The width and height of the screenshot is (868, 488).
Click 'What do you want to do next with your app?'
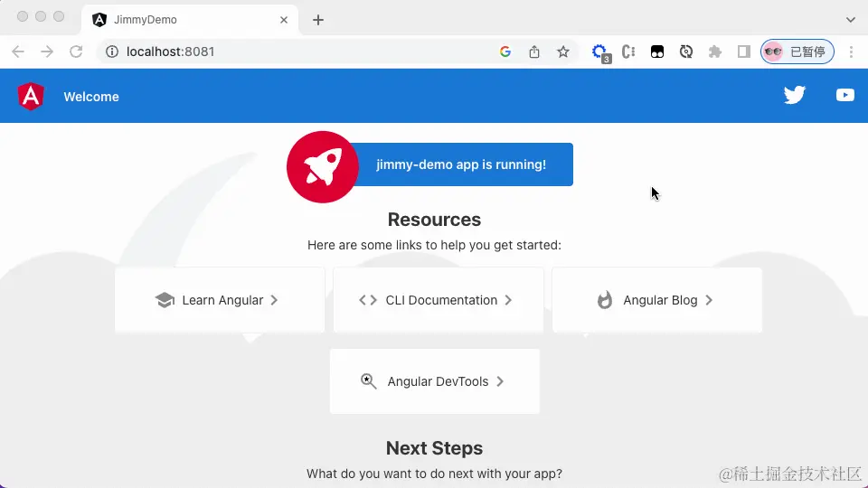pyautogui.click(x=434, y=474)
